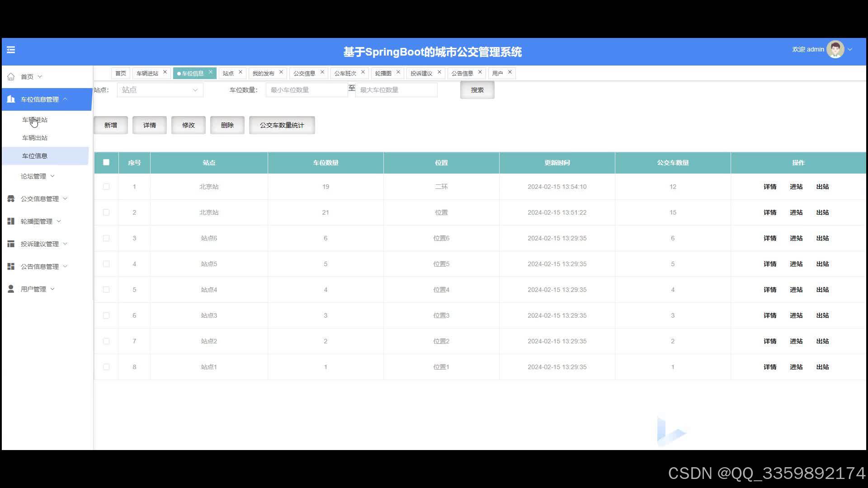Click the 公交车数量 column header
The image size is (868, 488).
click(x=673, y=163)
